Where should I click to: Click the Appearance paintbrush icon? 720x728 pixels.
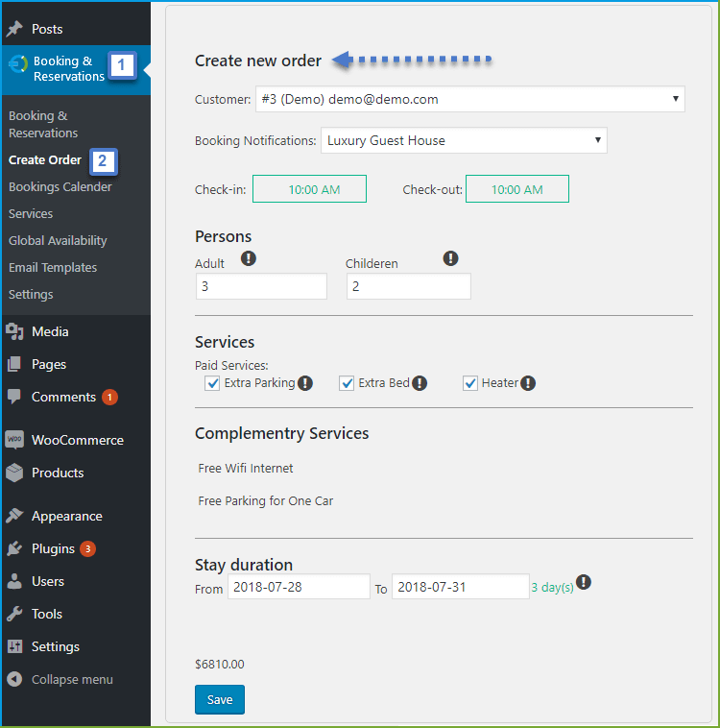point(14,516)
